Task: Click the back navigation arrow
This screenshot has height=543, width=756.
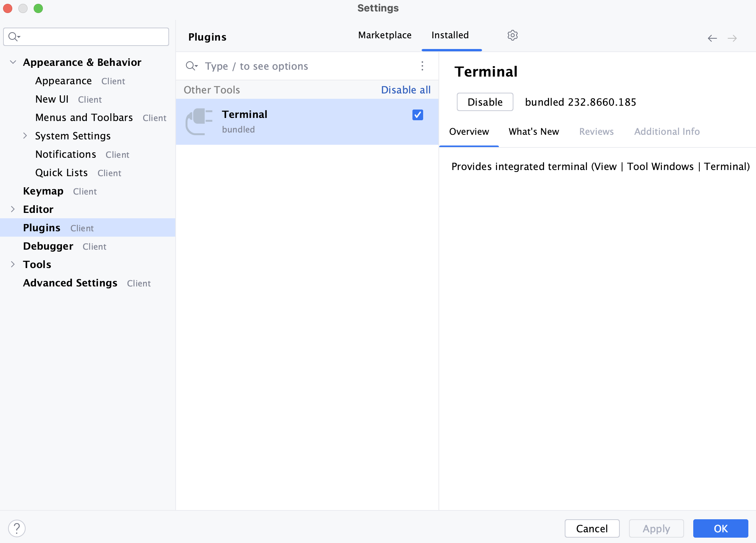Action: (712, 38)
